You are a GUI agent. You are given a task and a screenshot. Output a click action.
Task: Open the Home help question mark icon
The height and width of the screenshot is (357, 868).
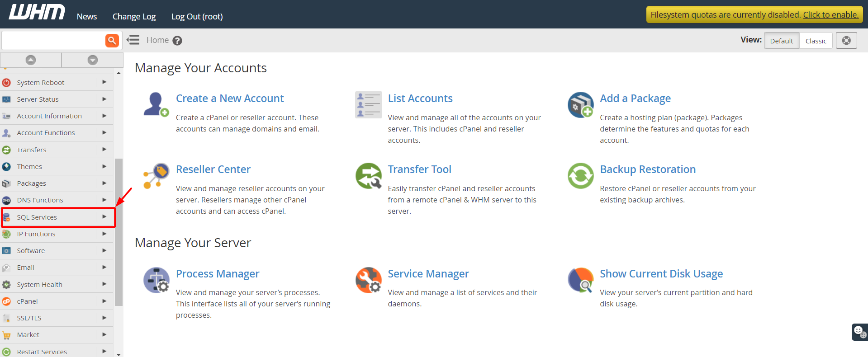point(177,41)
